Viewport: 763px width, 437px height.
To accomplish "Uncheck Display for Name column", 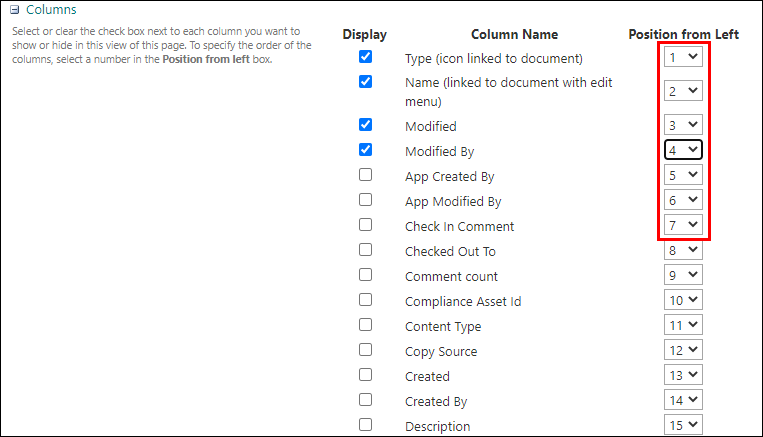I will (x=365, y=82).
